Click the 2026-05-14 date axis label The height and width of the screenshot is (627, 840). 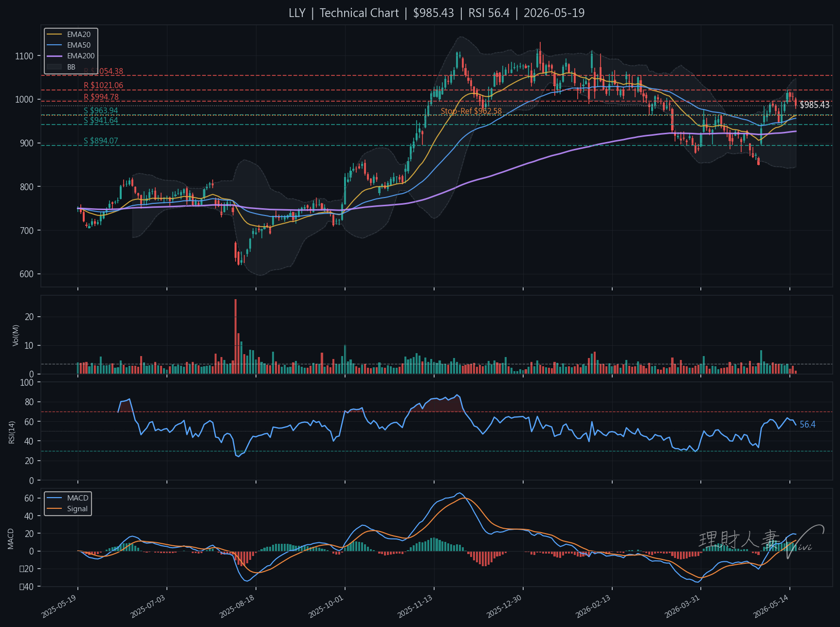771,607
